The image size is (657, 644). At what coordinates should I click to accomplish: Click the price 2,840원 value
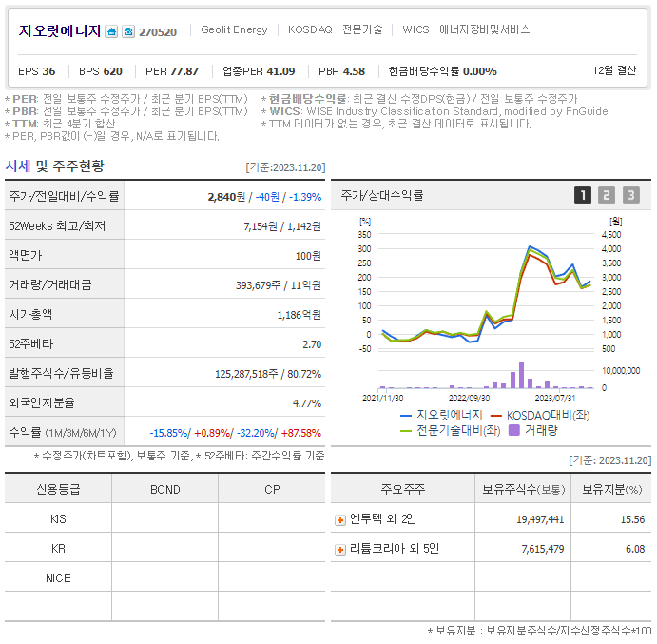pos(226,197)
